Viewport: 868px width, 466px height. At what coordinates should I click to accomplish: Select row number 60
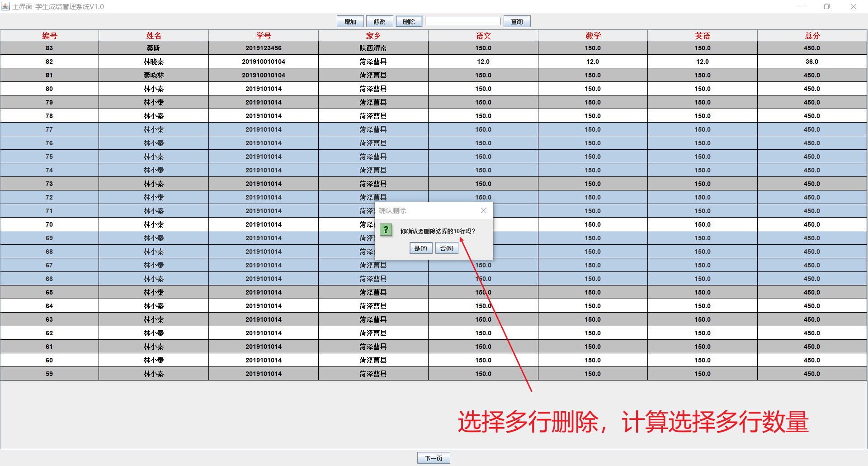49,360
